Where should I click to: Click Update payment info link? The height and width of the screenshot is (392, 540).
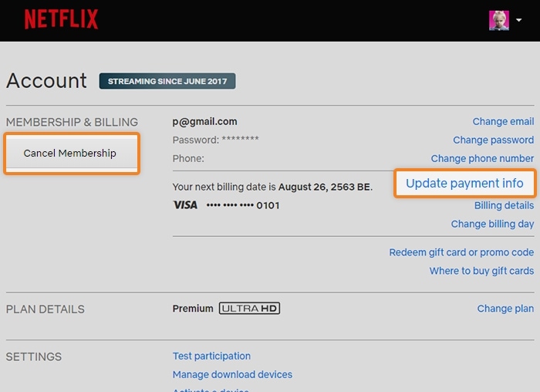pos(464,183)
